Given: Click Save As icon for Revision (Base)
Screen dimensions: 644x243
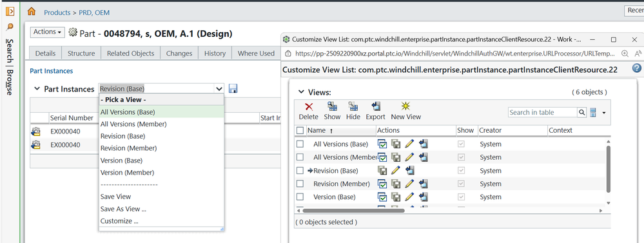Looking at the screenshot, I should tap(382, 170).
